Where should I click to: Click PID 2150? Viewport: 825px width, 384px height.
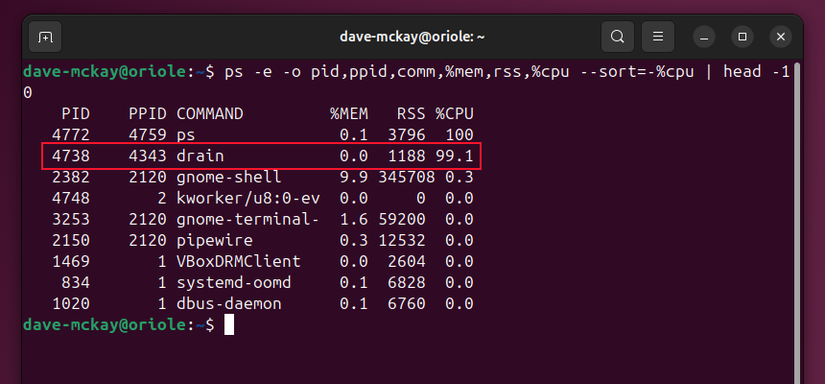click(71, 240)
